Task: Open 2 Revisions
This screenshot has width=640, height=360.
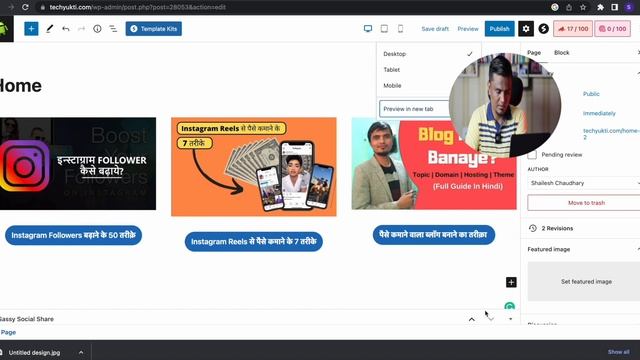Action: tap(557, 228)
